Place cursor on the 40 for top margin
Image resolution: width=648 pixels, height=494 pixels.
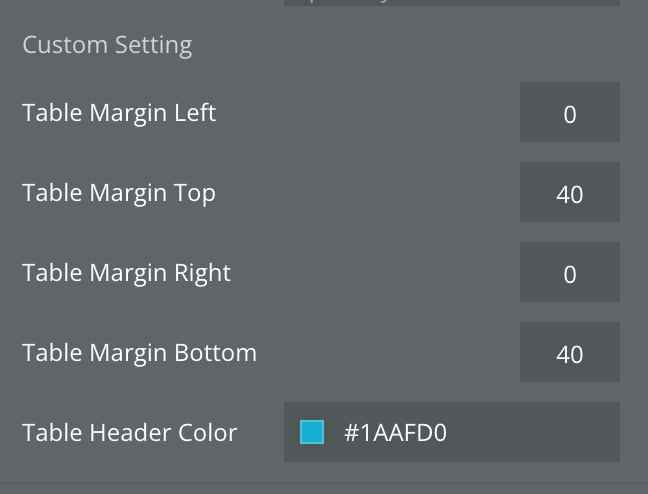[x=570, y=194]
